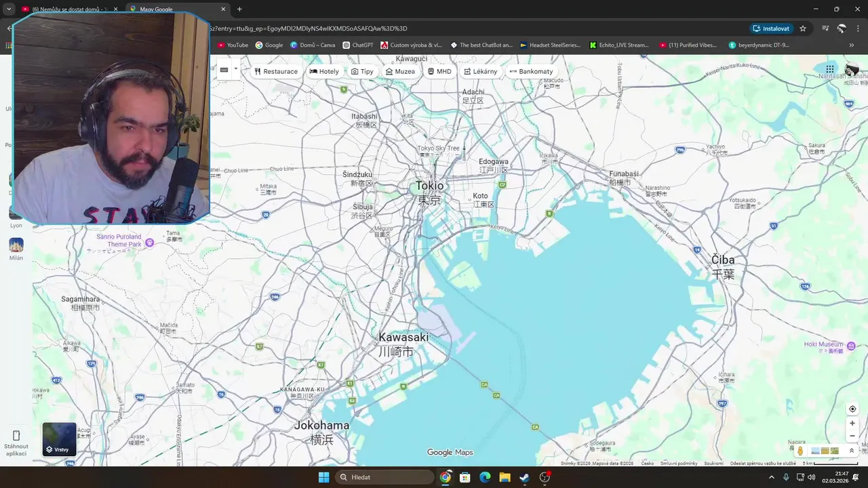Open the tab search dropdown

click(9, 9)
